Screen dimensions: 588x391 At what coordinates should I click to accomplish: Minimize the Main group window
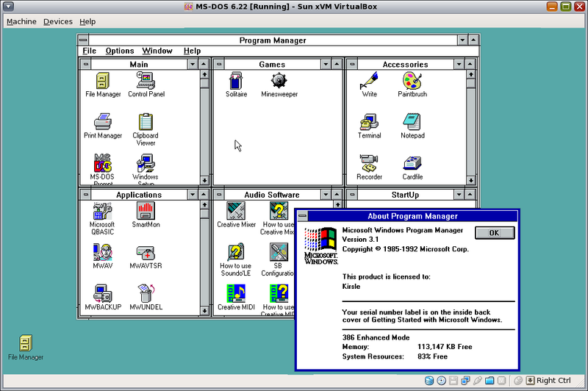193,64
